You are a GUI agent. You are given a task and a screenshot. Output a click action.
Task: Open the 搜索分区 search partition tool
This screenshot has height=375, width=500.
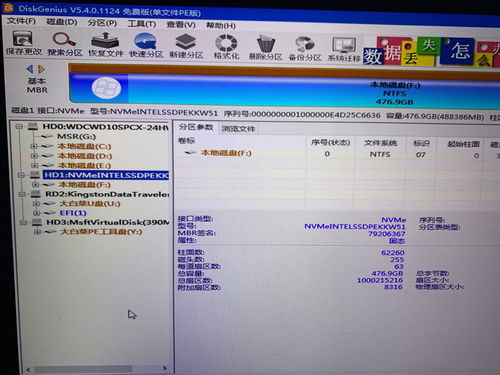click(65, 44)
